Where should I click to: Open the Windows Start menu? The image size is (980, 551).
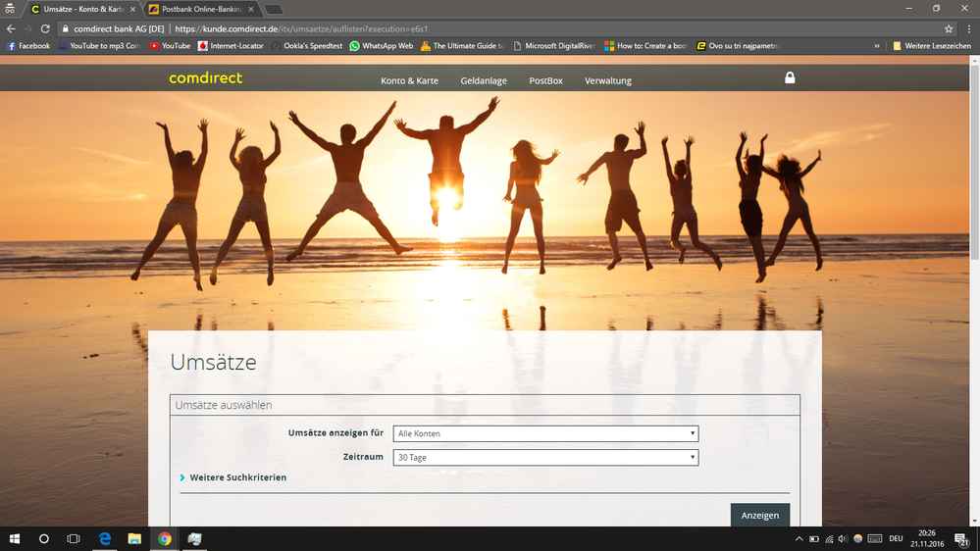click(15, 538)
